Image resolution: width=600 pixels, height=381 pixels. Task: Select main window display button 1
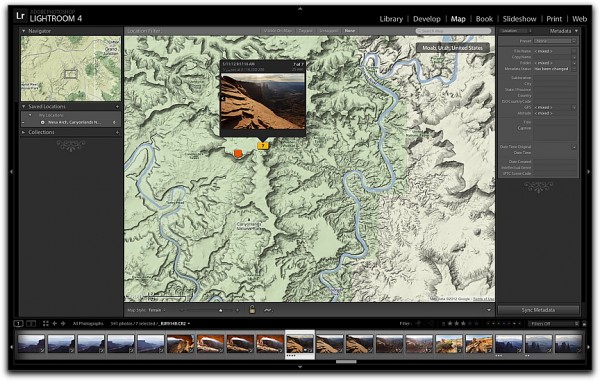click(18, 324)
